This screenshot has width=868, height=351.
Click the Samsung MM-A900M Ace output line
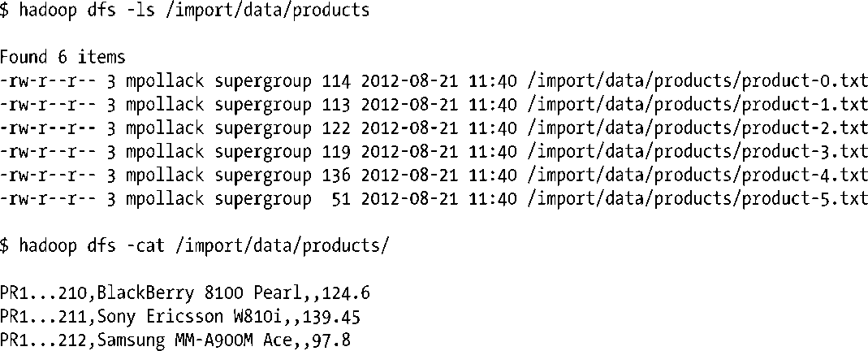point(175,340)
